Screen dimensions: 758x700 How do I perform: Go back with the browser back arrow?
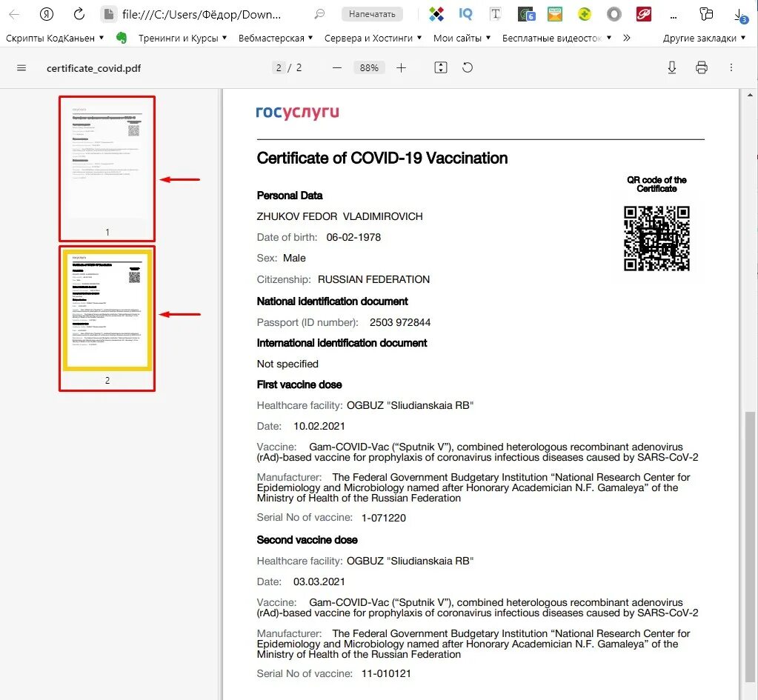[x=14, y=15]
